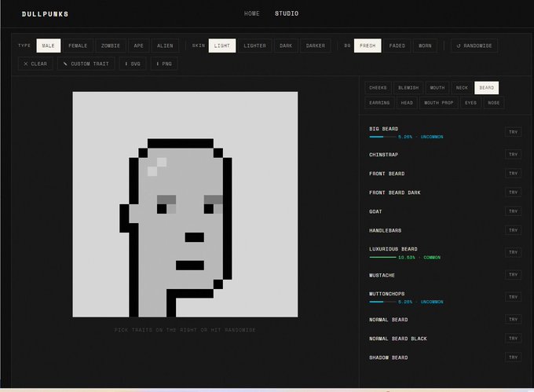Try the GOAT trait
The height and width of the screenshot is (392, 534).
tap(513, 211)
